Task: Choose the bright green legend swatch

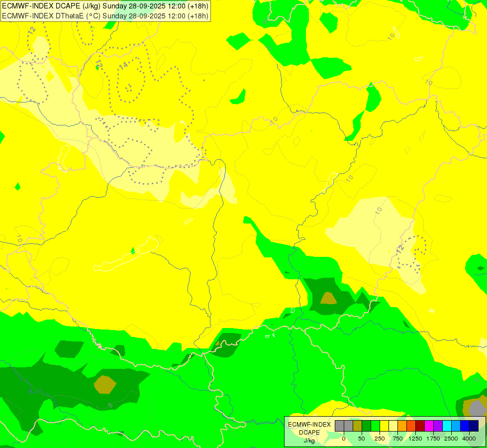Action: [x=375, y=426]
